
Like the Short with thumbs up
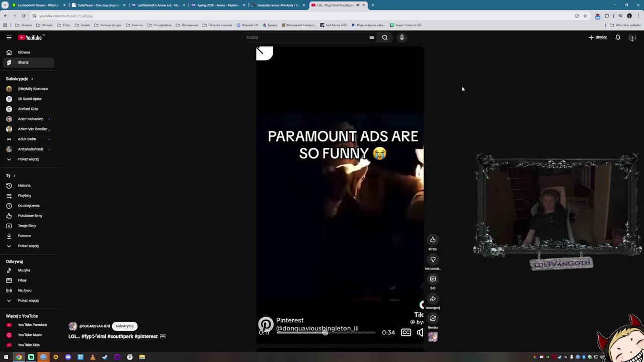click(x=433, y=240)
